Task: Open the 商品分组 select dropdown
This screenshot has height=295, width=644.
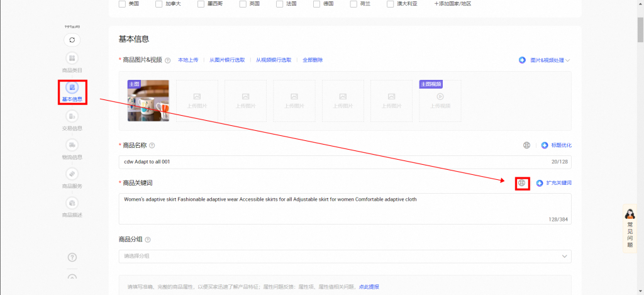Action: pyautogui.click(x=345, y=256)
